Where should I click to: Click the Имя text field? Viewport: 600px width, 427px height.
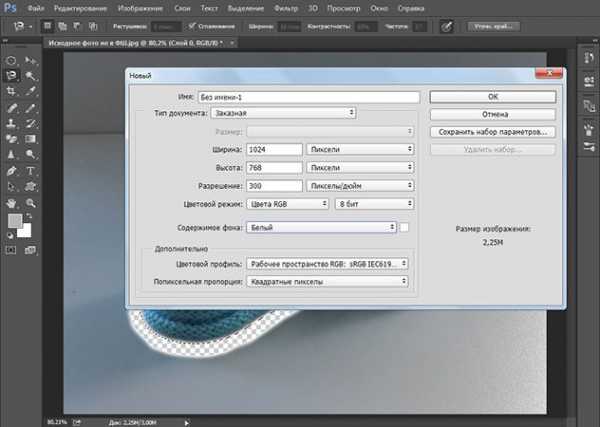click(308, 97)
